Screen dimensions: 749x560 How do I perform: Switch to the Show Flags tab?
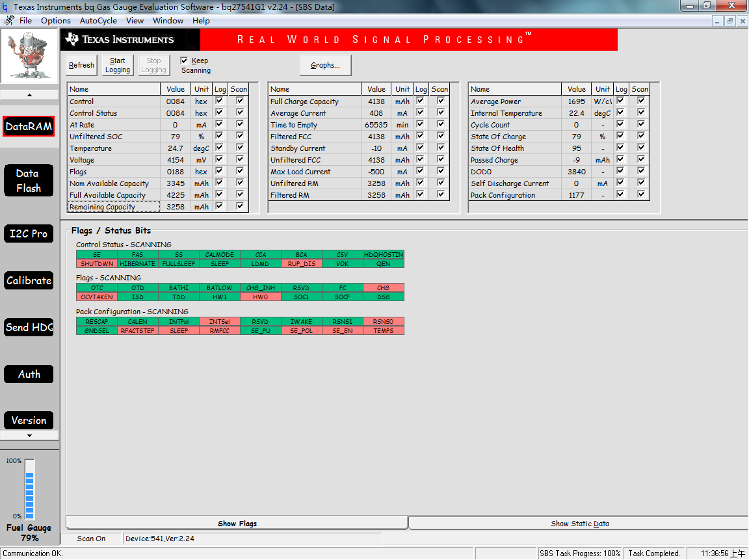[x=237, y=523]
